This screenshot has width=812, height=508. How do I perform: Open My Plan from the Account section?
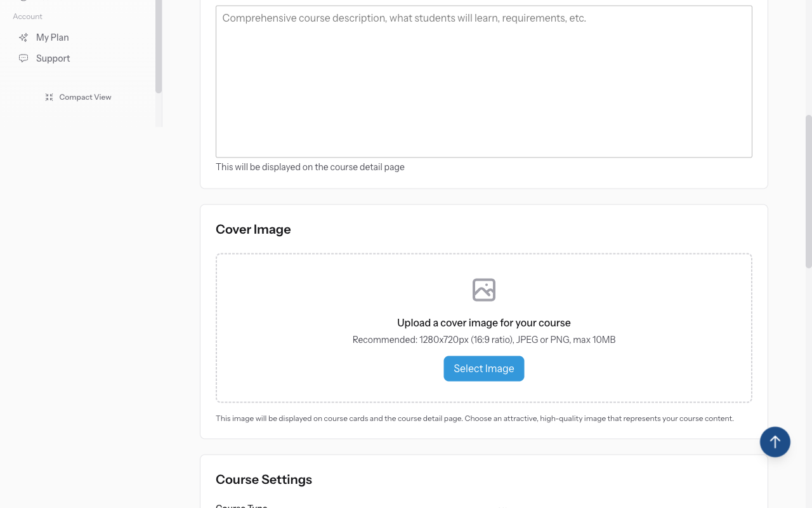click(51, 37)
